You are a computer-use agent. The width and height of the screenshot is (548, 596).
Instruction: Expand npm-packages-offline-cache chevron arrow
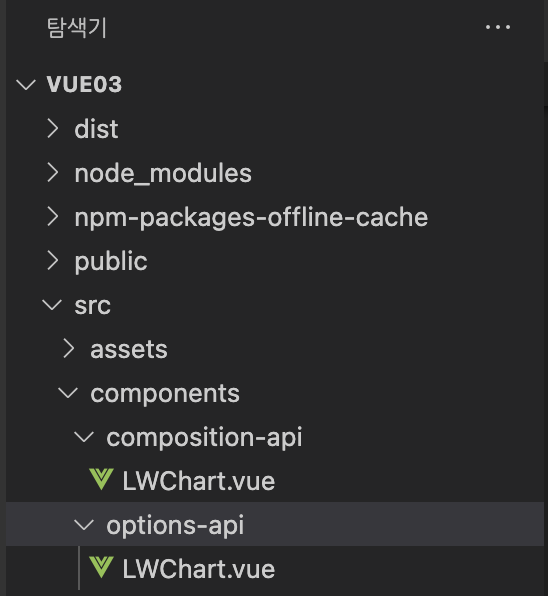click(x=52, y=217)
